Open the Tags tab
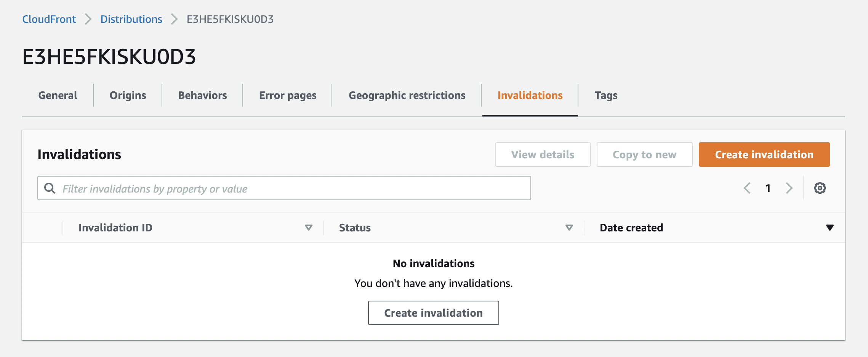The image size is (868, 357). click(x=606, y=95)
